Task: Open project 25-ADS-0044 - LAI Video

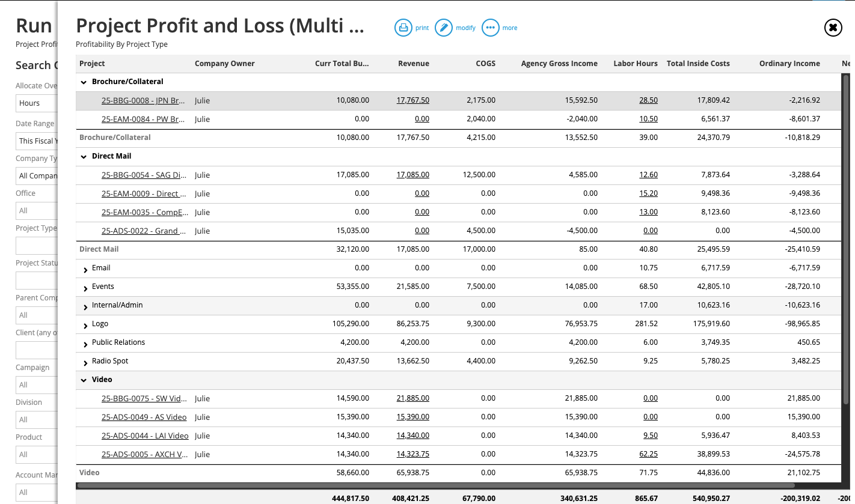Action: point(145,436)
